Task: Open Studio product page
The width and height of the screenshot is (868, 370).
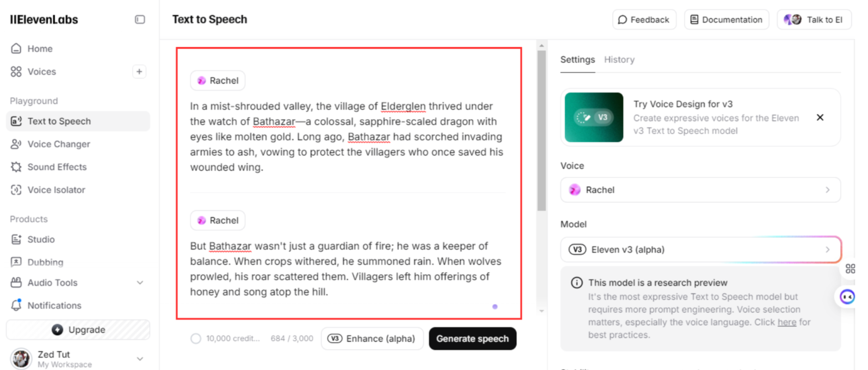Action: [41, 239]
